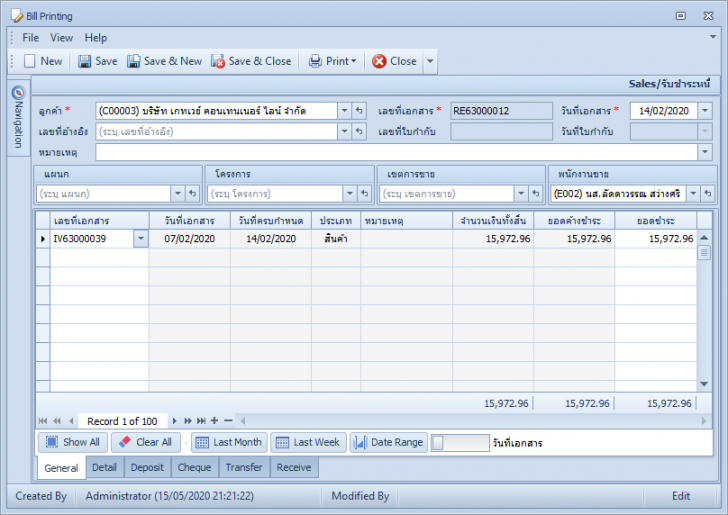This screenshot has width=728, height=515.
Task: Open the File menu
Action: 31,38
